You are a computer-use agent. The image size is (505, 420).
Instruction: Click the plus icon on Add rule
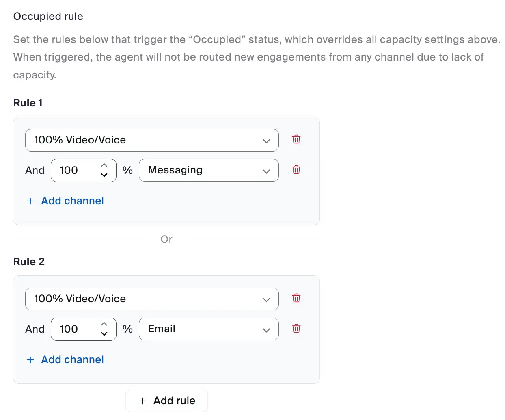coord(142,401)
